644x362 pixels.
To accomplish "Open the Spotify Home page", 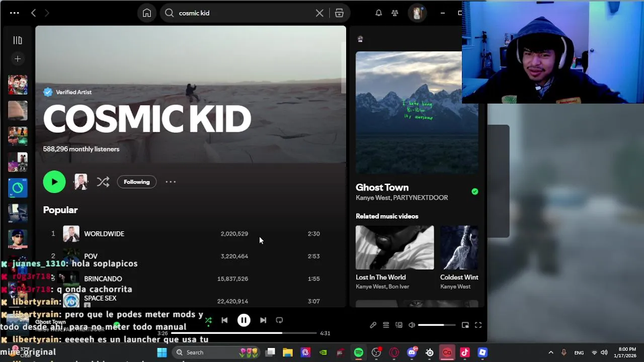I will 146,13.
